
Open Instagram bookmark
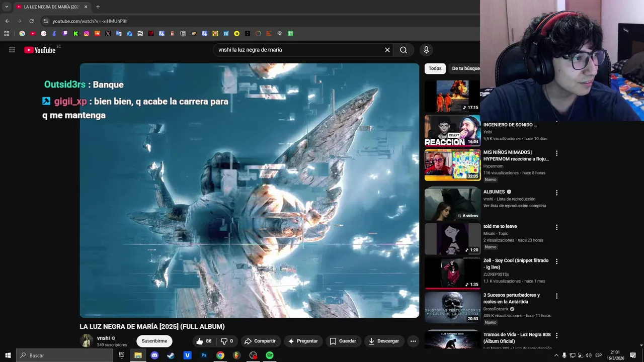point(87,34)
